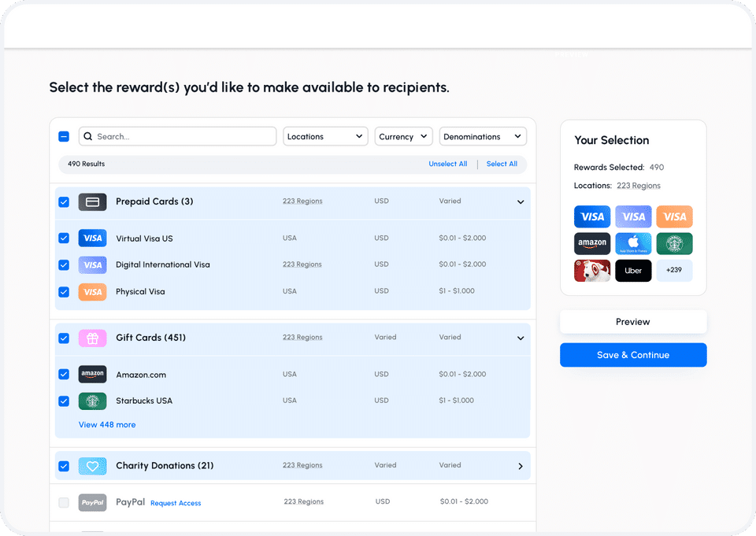Click the Uber card in Your Selection

(633, 271)
